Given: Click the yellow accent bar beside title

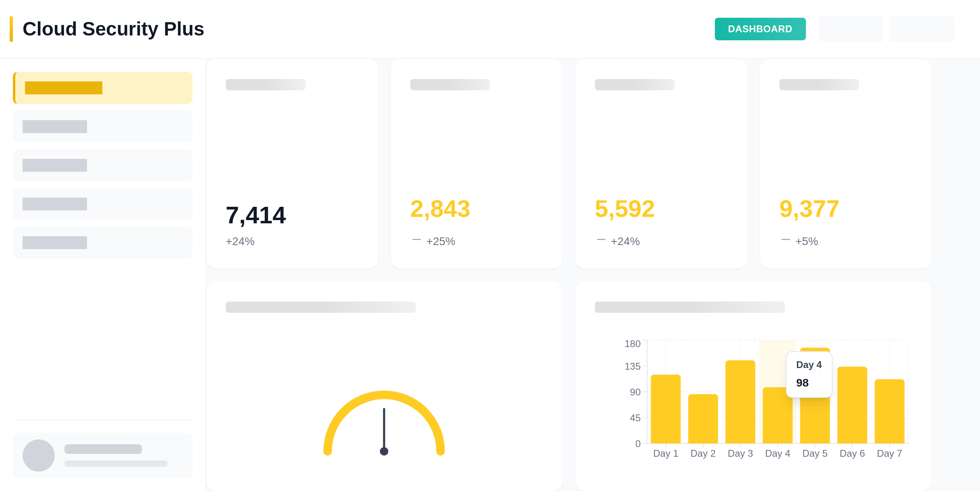Looking at the screenshot, I should pyautogui.click(x=11, y=29).
